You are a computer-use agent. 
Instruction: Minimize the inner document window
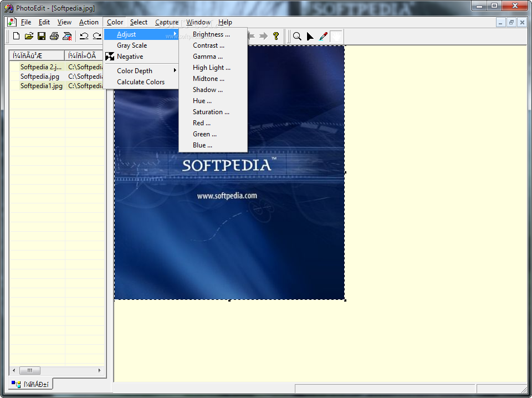point(500,22)
